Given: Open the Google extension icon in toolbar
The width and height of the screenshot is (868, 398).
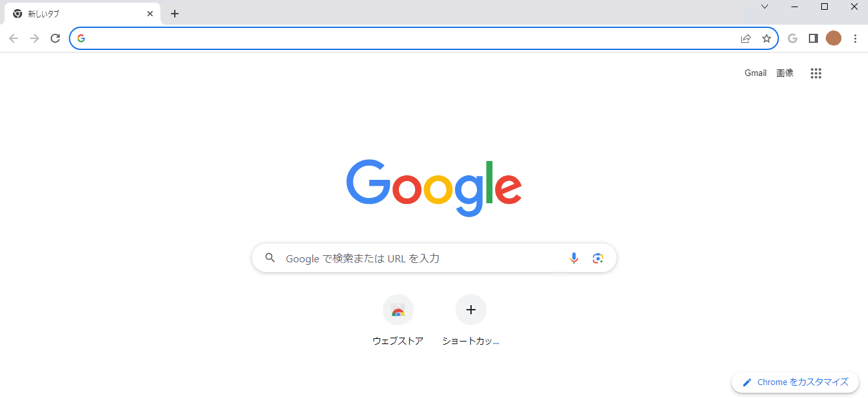Looking at the screenshot, I should 792,38.
